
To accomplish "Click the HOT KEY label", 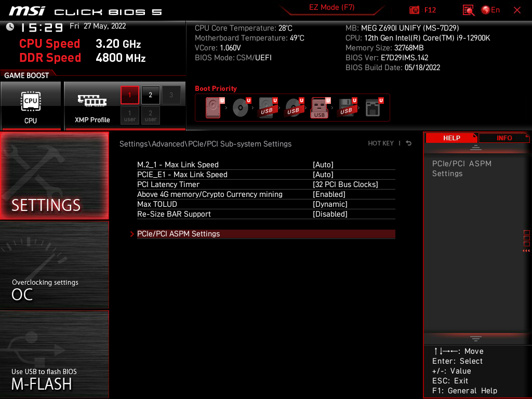I will [381, 143].
